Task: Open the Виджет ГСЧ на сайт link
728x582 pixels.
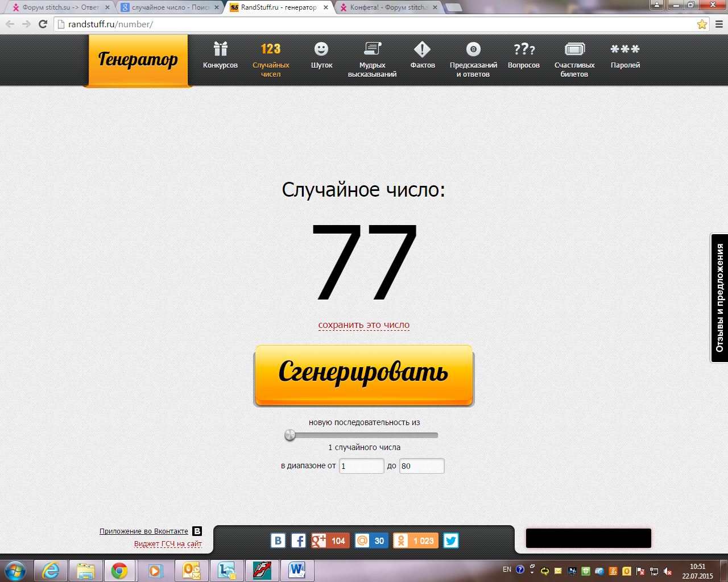Action: click(168, 544)
